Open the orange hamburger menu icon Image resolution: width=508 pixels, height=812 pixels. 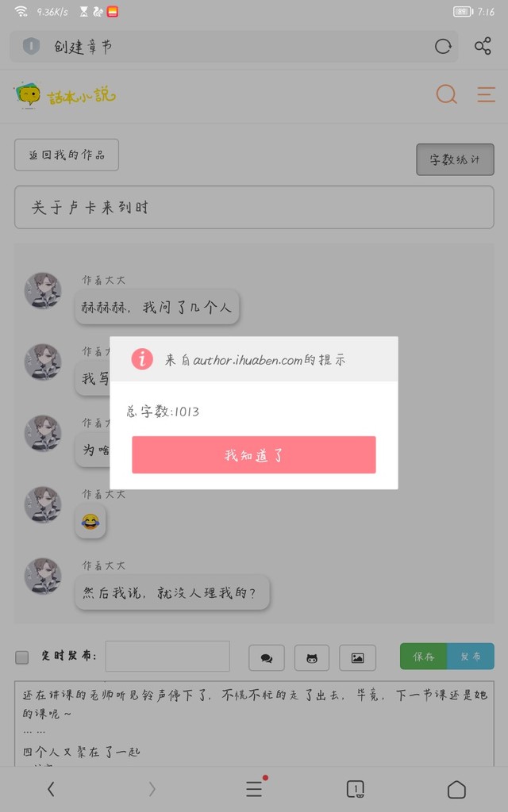[x=486, y=95]
